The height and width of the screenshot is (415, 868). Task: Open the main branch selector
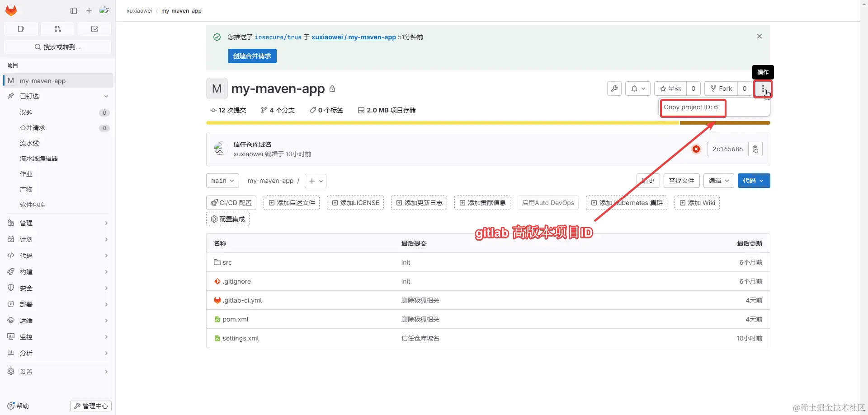click(222, 181)
